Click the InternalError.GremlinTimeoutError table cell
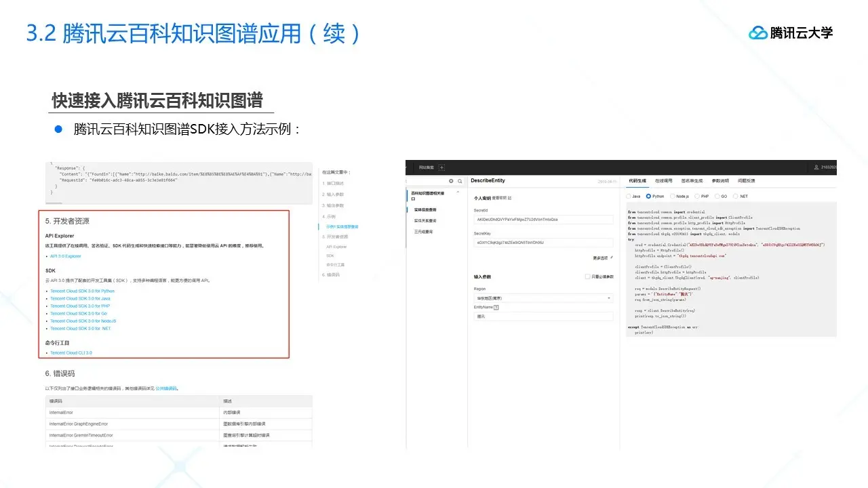This screenshot has height=488, width=868. (132, 435)
